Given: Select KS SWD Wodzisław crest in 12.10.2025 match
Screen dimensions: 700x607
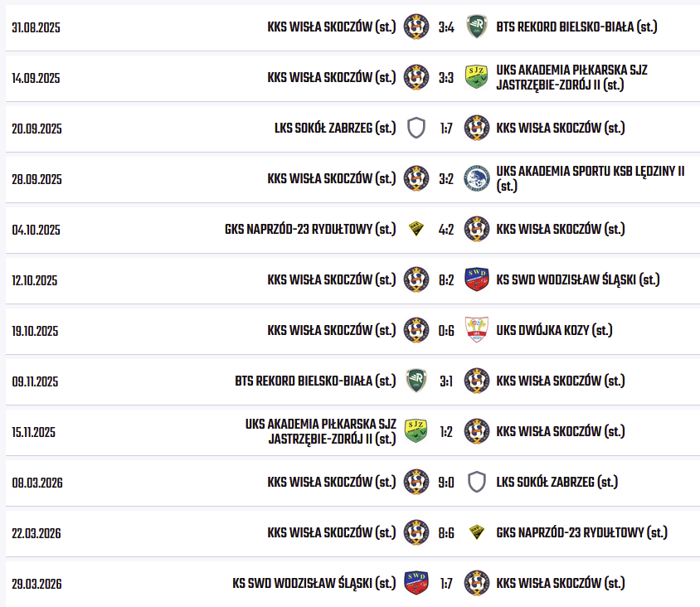Looking at the screenshot, I should tap(476, 279).
